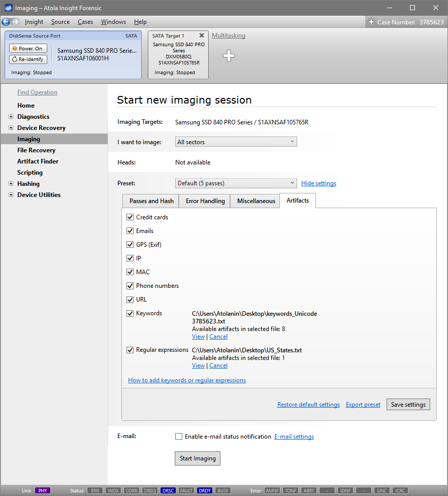Click the PHY link status indicator
The image size is (448, 496).
43,491
